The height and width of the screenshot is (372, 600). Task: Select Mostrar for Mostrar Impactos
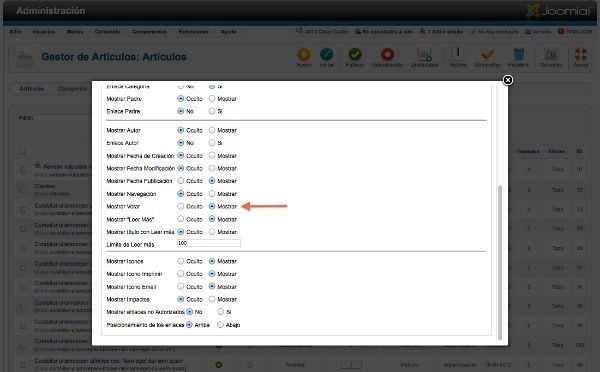[212, 299]
